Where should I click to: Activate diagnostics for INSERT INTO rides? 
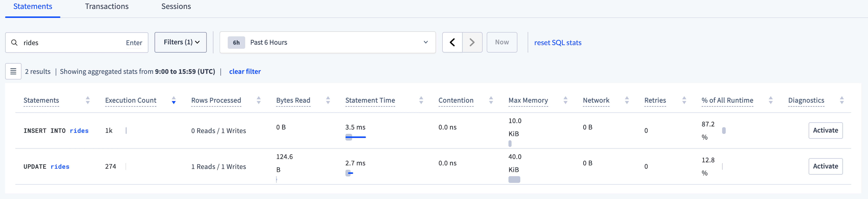825,130
